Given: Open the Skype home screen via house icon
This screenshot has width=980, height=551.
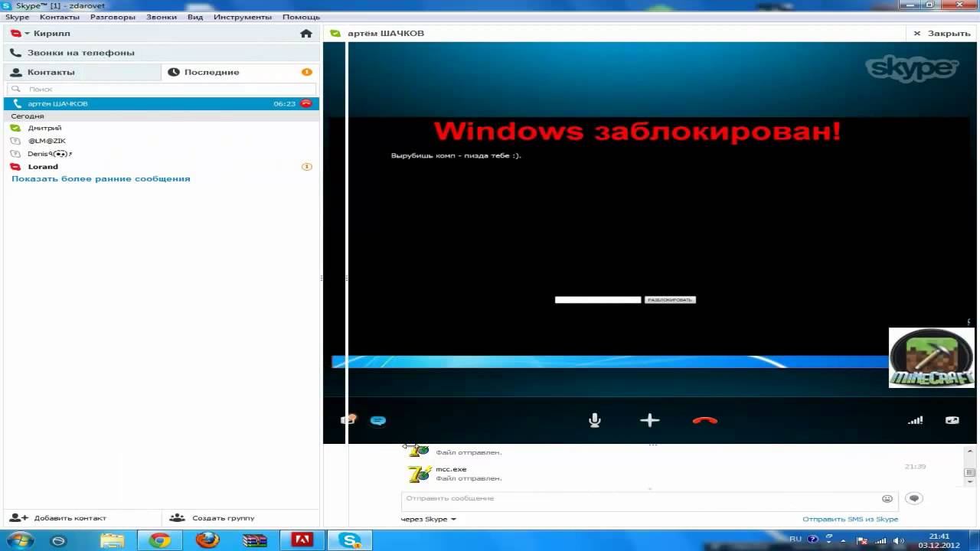Looking at the screenshot, I should point(306,34).
